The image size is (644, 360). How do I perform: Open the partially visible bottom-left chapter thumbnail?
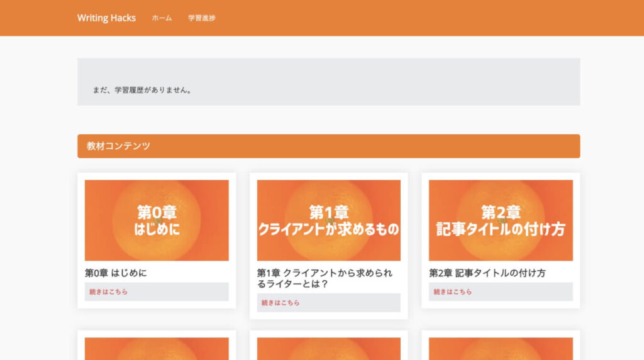(157, 349)
